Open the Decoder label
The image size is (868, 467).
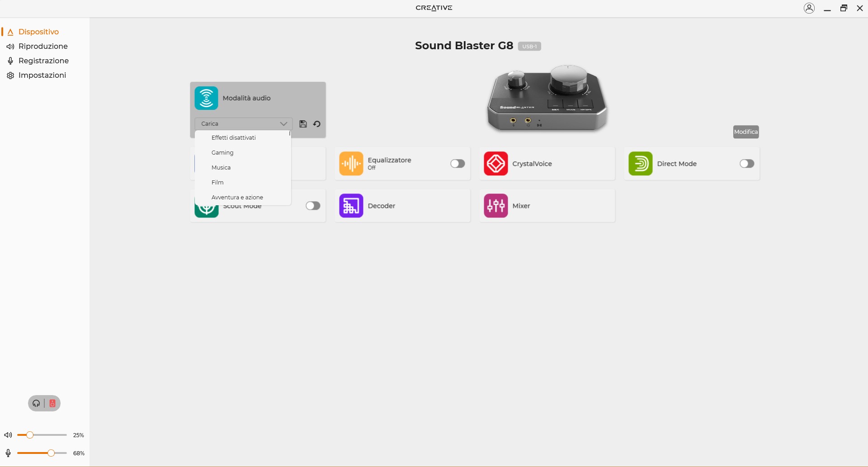(382, 206)
